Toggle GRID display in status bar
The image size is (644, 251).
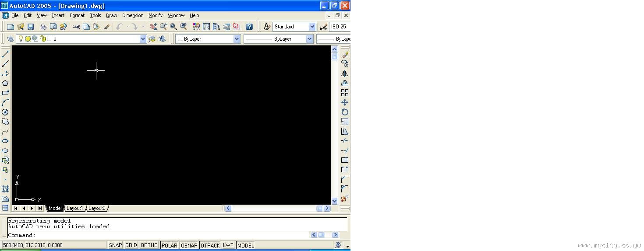(131, 245)
